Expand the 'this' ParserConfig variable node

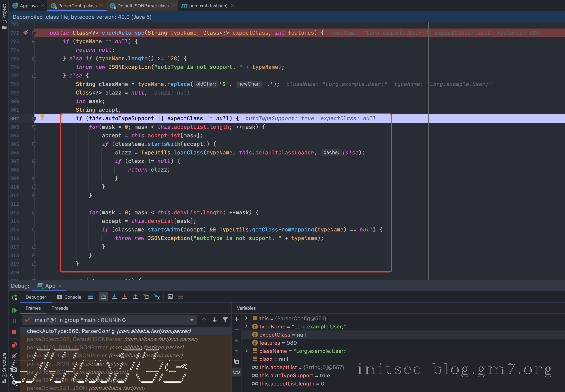(x=247, y=318)
